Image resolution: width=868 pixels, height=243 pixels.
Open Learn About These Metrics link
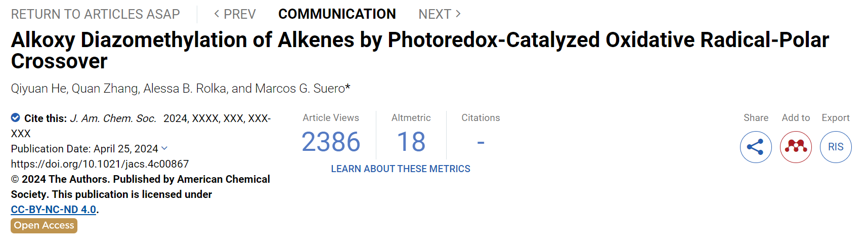point(401,169)
